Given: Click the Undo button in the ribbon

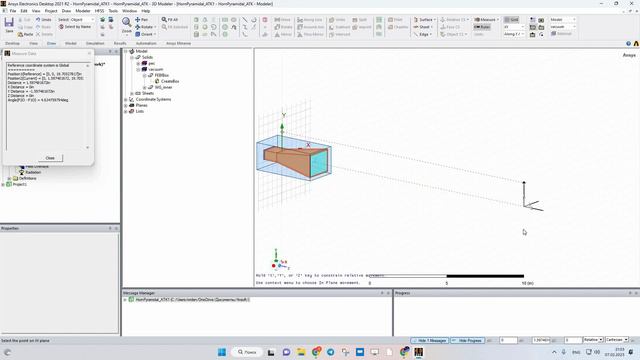Looking at the screenshot, I should pos(43,20).
